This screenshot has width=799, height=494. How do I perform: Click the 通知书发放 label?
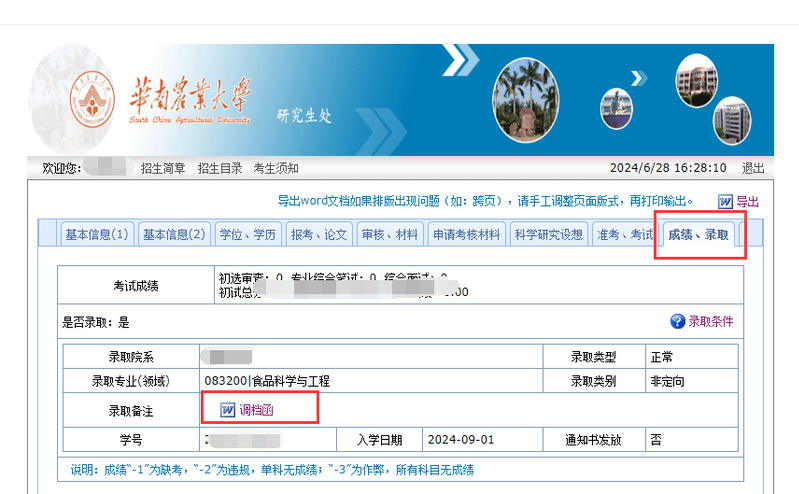click(x=594, y=439)
